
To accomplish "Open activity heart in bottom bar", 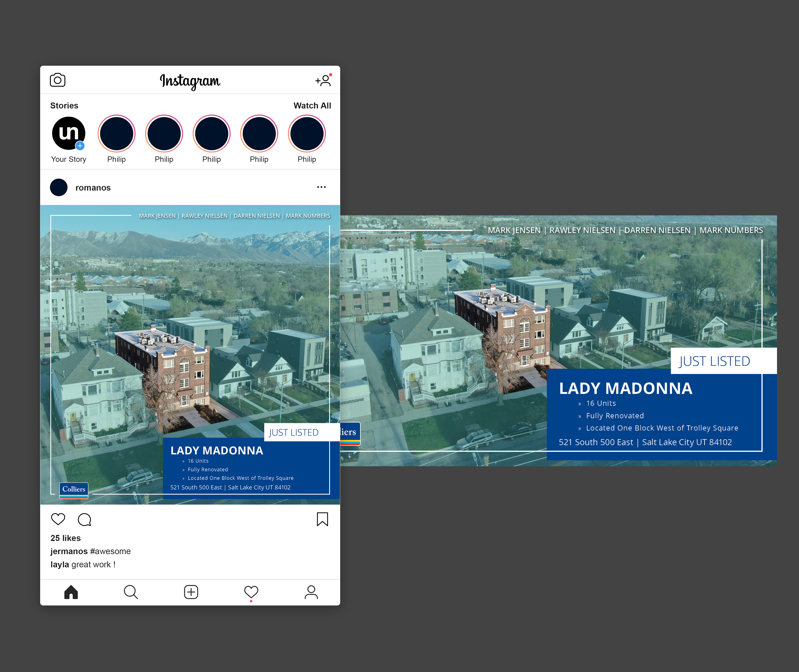I will point(251,592).
